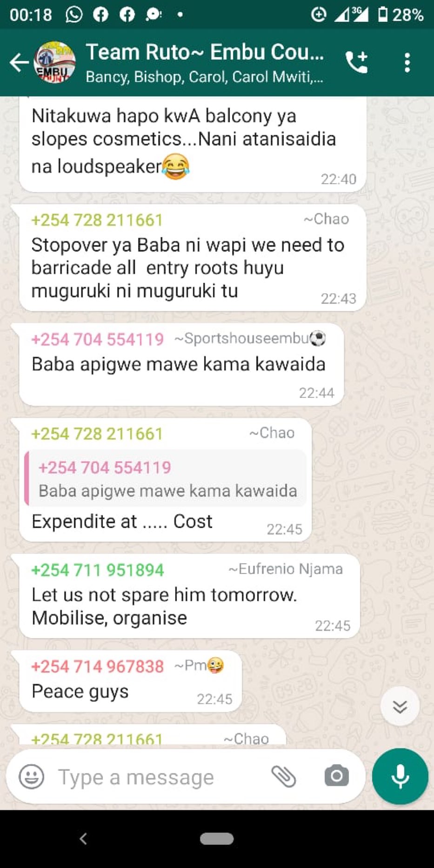Select the Peace guys message bubble
This screenshot has height=868, width=434.
130,681
